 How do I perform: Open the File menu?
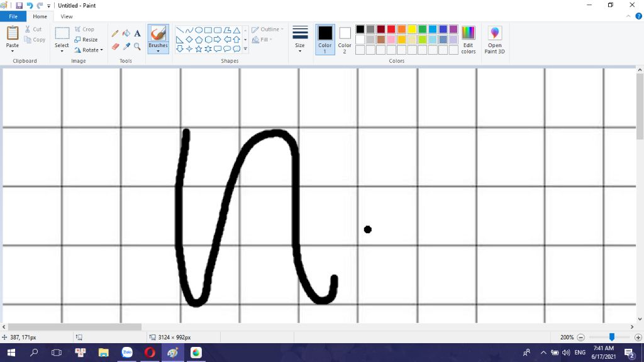[x=13, y=16]
